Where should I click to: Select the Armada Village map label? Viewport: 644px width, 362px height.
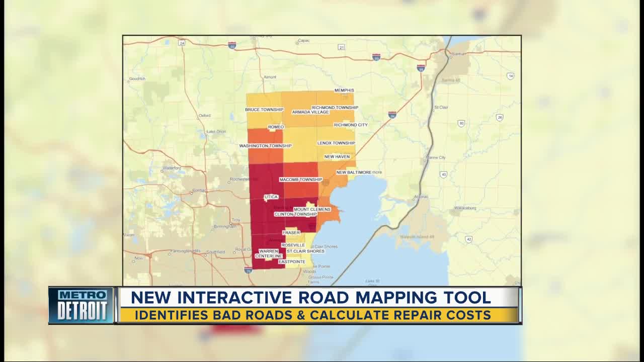(310, 112)
